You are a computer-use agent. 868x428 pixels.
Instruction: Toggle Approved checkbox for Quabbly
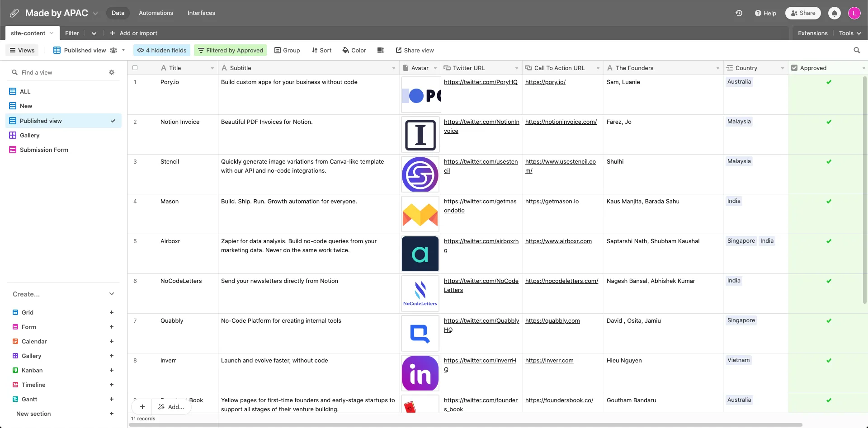click(829, 321)
